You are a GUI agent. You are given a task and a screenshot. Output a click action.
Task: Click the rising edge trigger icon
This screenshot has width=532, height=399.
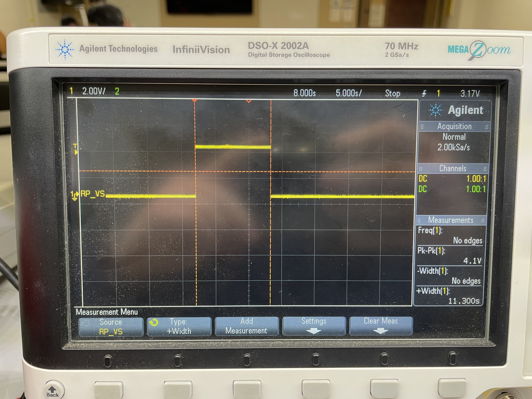coord(424,93)
